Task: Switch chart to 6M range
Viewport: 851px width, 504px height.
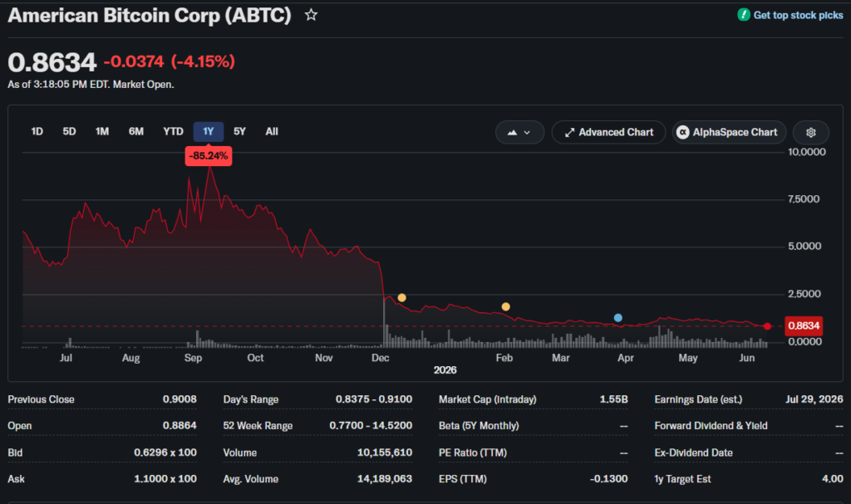Action: coord(135,131)
